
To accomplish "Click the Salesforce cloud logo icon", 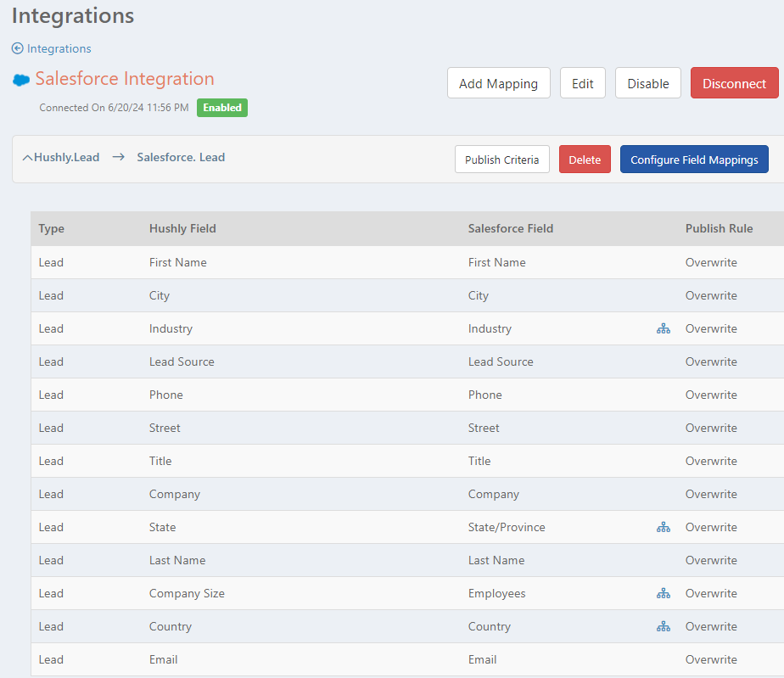I will (x=21, y=80).
